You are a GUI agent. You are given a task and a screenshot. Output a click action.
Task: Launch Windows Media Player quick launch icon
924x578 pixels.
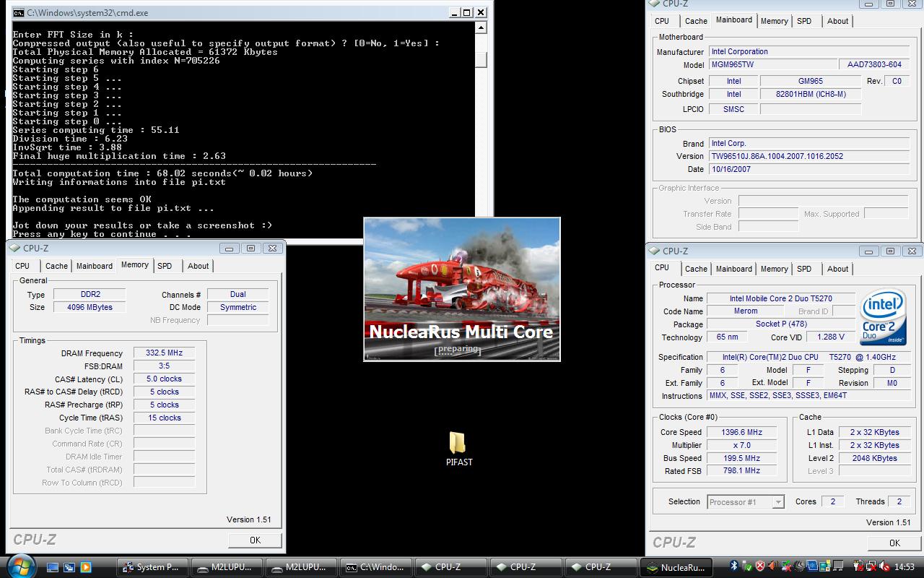click(86, 567)
